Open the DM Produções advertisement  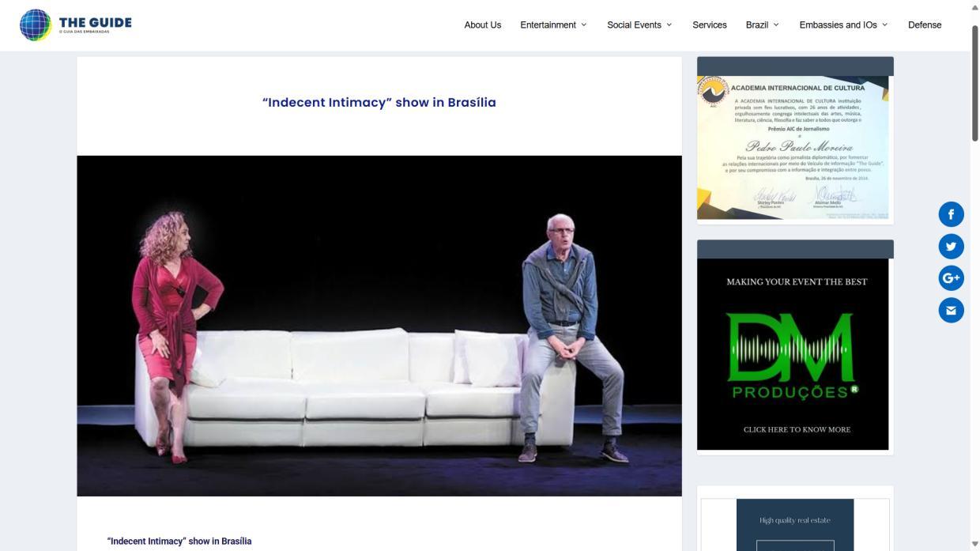click(x=793, y=354)
